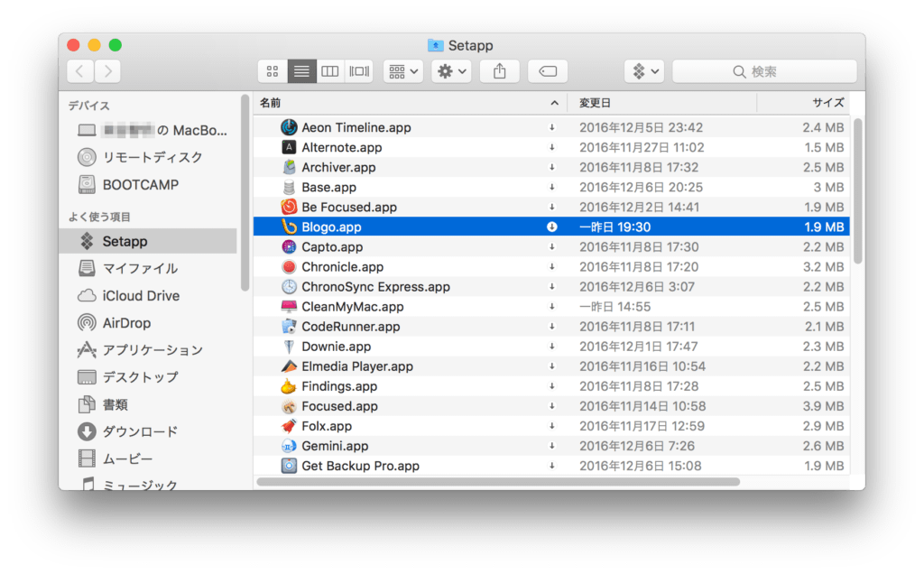Click the Archiver.app icon

[x=289, y=167]
